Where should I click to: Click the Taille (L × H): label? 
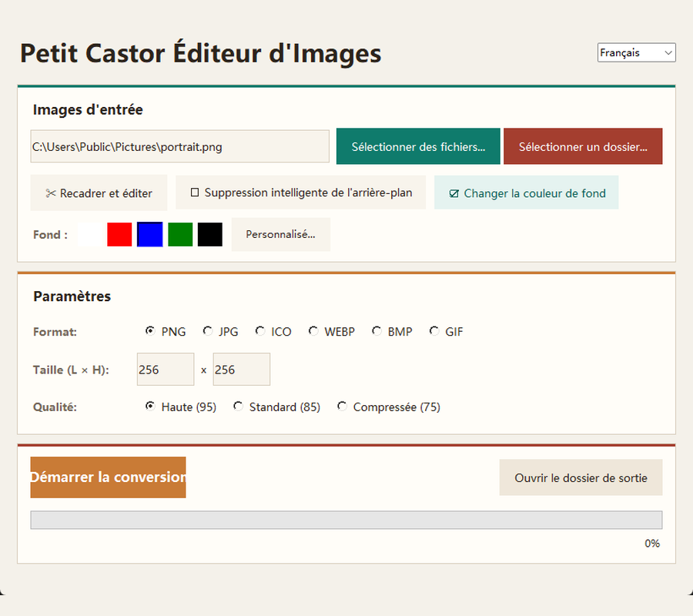pos(71,370)
